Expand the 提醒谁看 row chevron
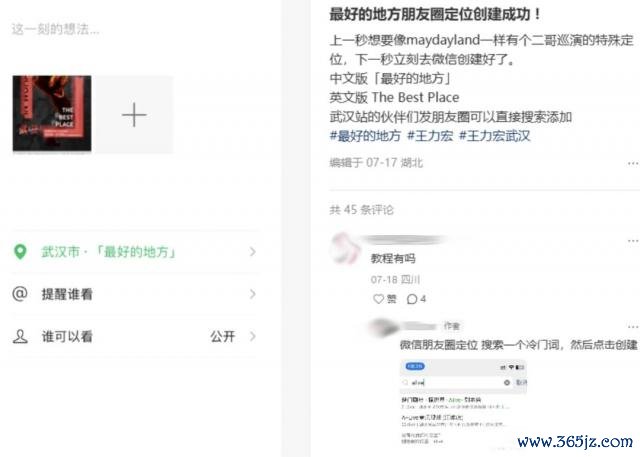 pos(253,294)
